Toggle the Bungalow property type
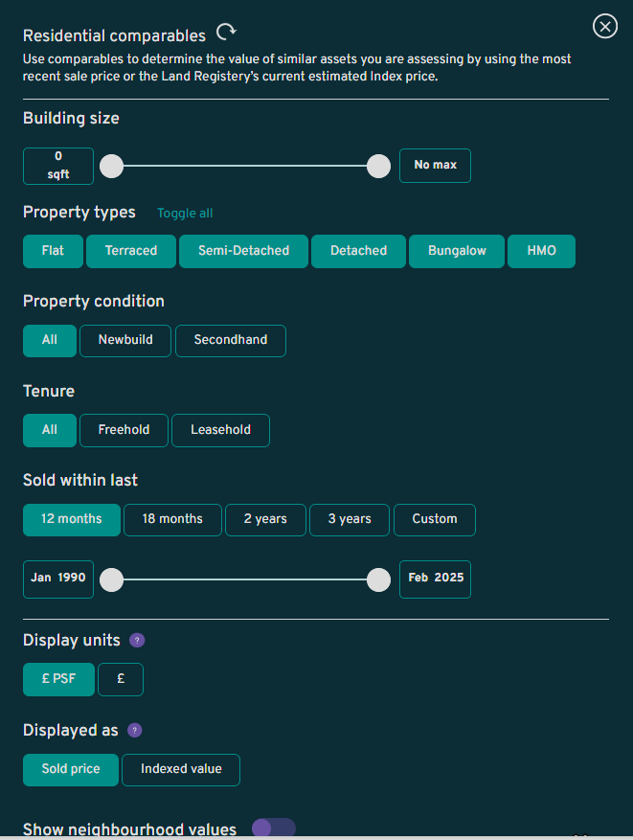The width and height of the screenshot is (633, 840). pyautogui.click(x=457, y=251)
